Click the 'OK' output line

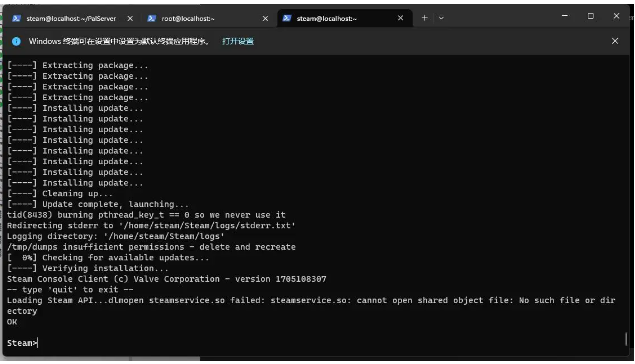(12, 322)
